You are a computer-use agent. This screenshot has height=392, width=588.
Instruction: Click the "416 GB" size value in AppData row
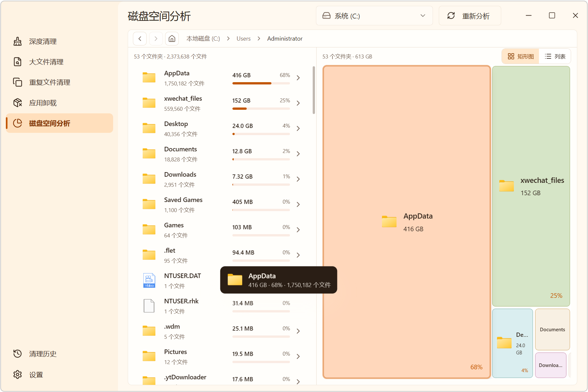(242, 75)
